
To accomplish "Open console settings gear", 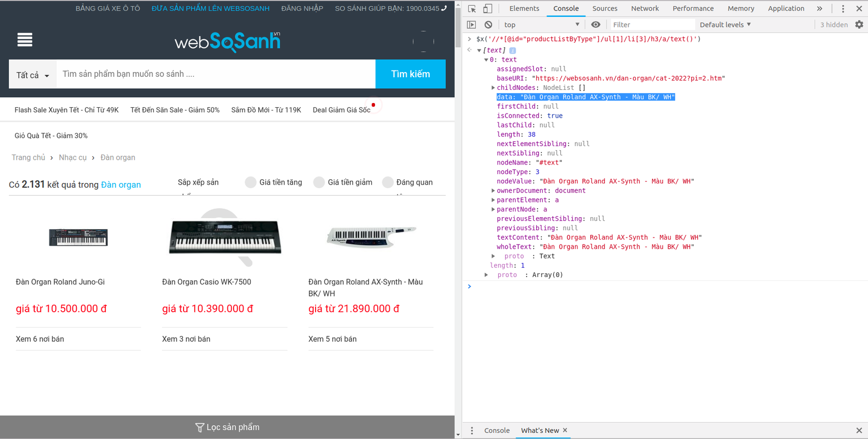I will 859,25.
